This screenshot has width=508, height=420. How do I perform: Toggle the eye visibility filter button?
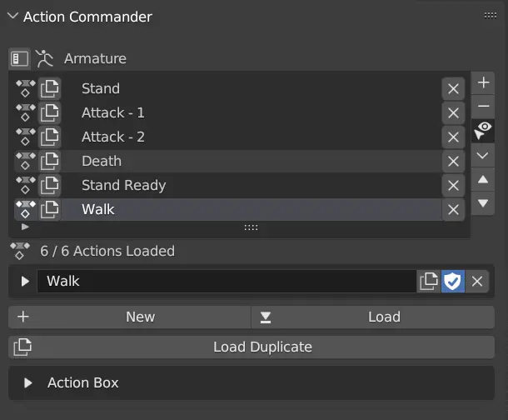pos(483,130)
